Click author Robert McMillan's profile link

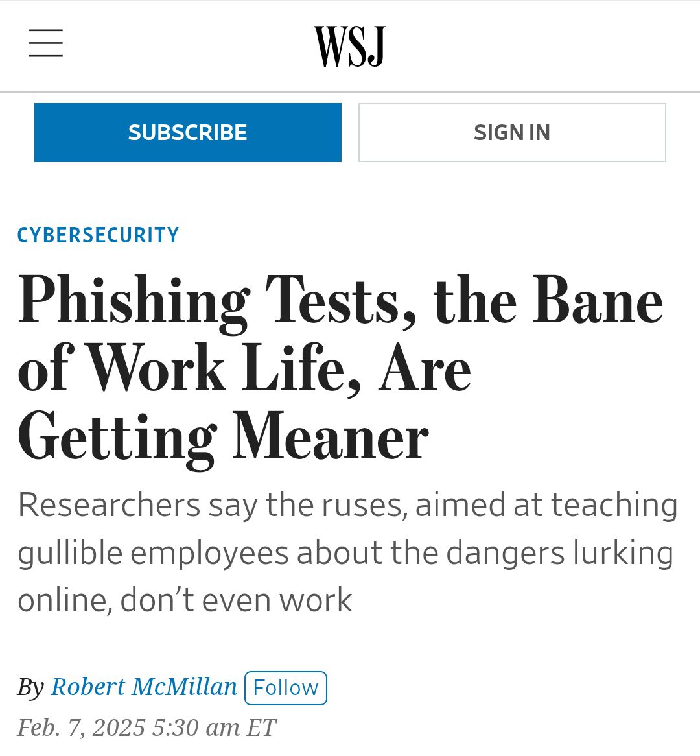point(144,687)
